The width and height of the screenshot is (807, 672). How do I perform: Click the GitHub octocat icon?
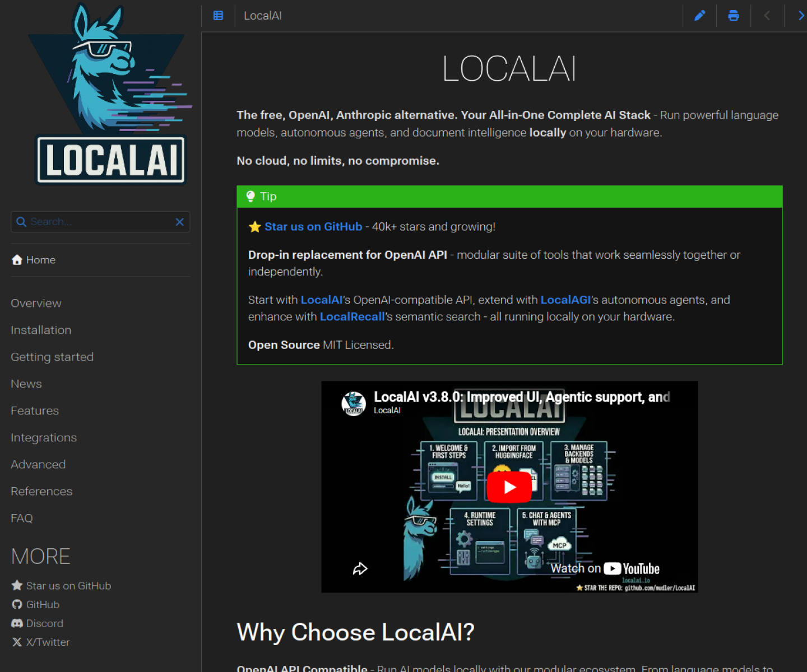[x=17, y=604]
